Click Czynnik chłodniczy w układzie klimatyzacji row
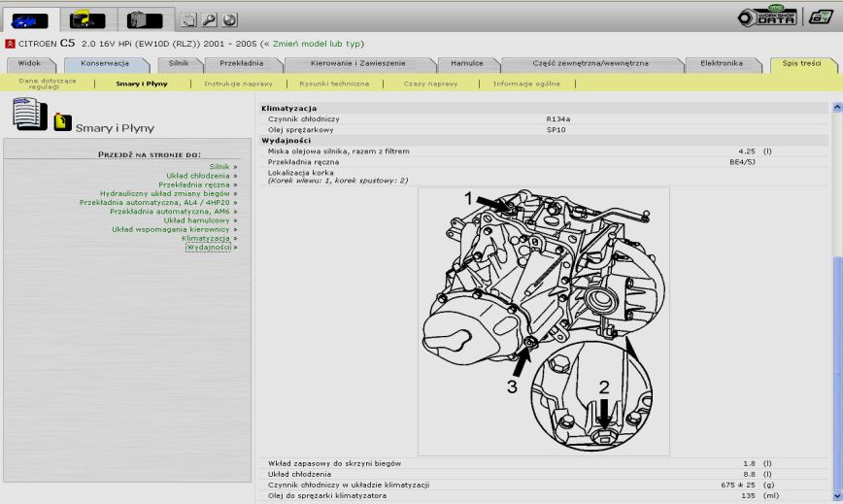 point(544,486)
